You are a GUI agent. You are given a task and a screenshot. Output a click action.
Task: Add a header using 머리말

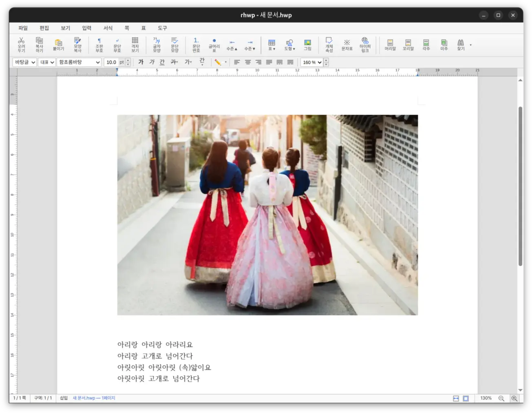(390, 45)
